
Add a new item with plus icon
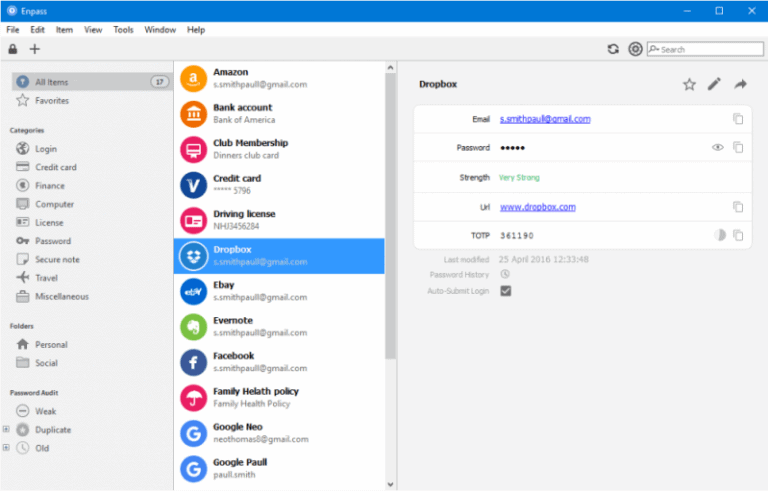(35, 49)
